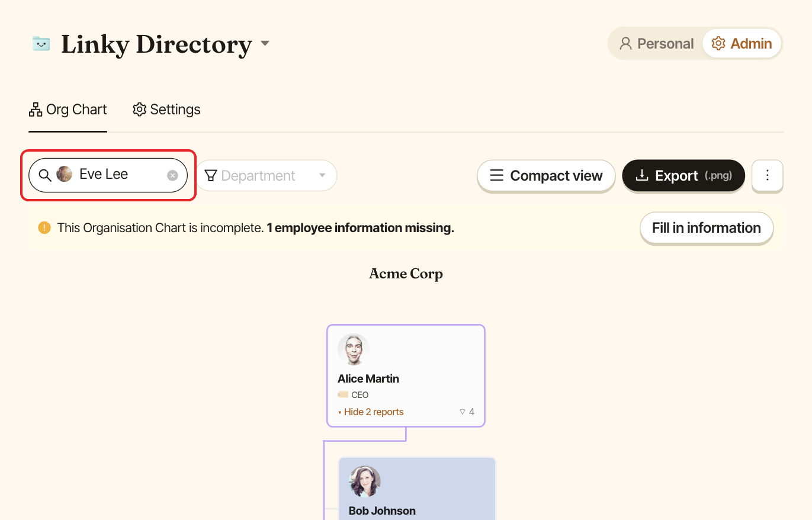This screenshot has height=520, width=812.
Task: Open Bob Johnson's profile photo
Action: click(365, 482)
